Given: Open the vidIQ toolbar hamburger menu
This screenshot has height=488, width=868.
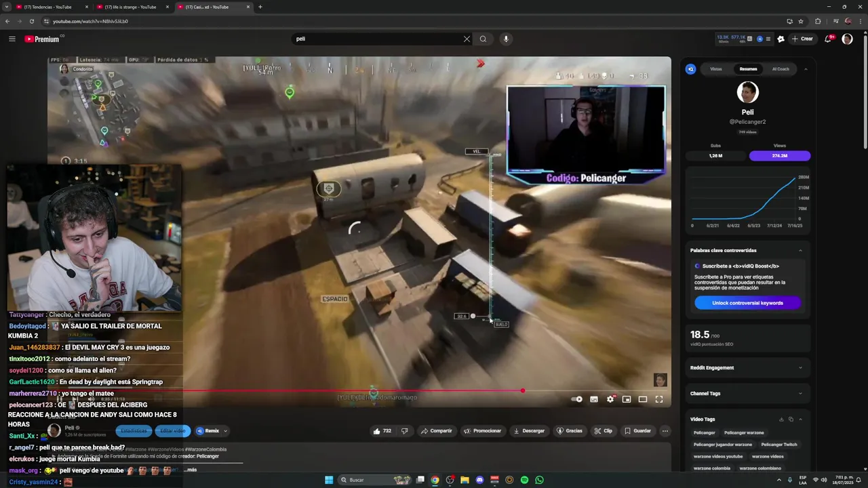Looking at the screenshot, I should (x=768, y=39).
